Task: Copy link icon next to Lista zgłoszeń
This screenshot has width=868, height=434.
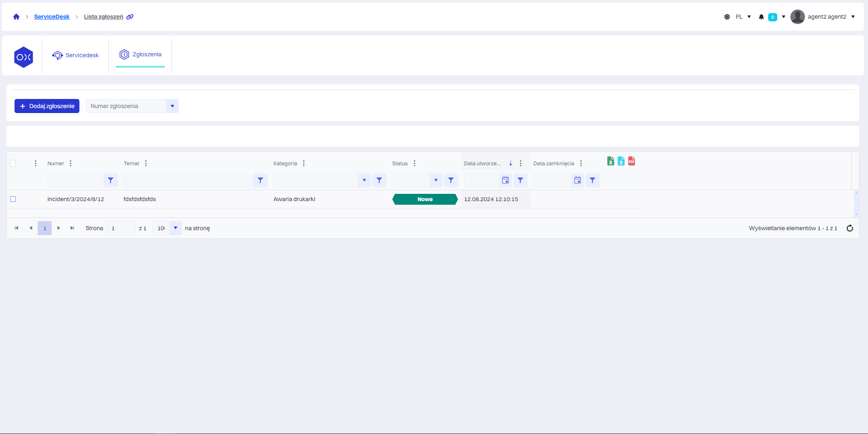Action: click(130, 17)
